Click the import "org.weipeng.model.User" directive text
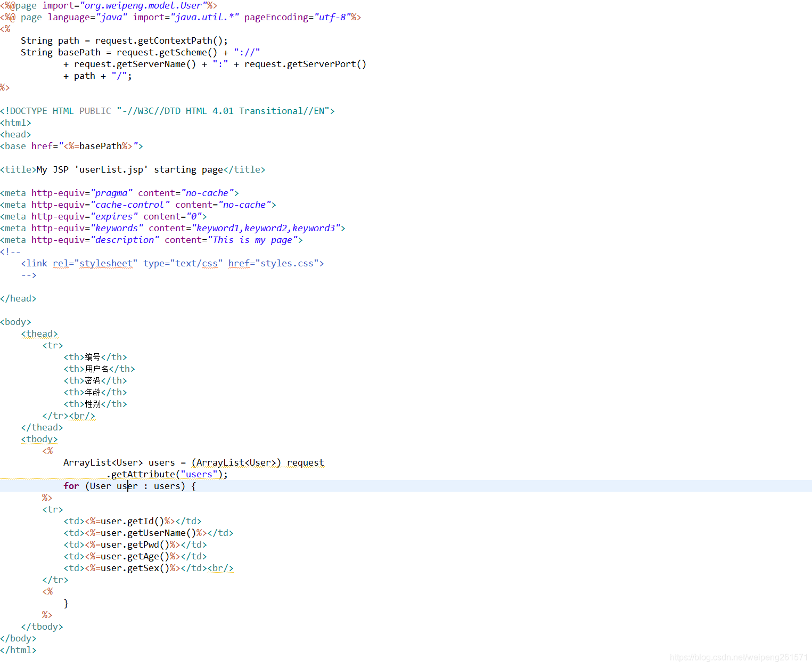Viewport: 812px width, 667px height. 130,5
